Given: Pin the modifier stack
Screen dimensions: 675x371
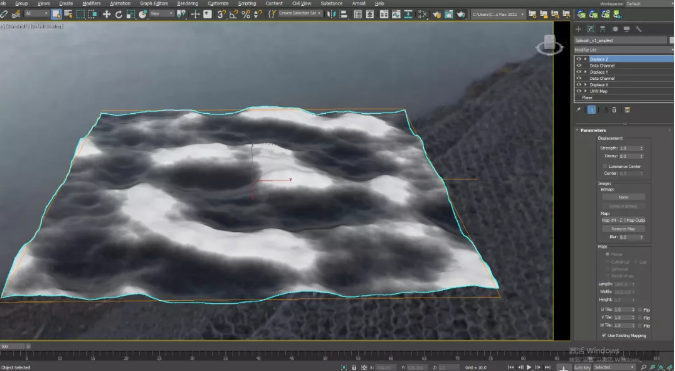Looking at the screenshot, I should (579, 110).
